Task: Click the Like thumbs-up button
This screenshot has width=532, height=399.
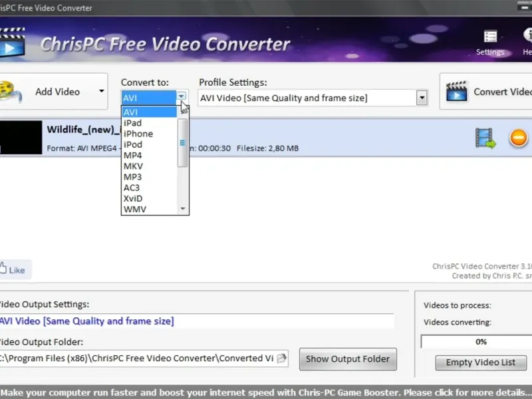Action: [15, 270]
